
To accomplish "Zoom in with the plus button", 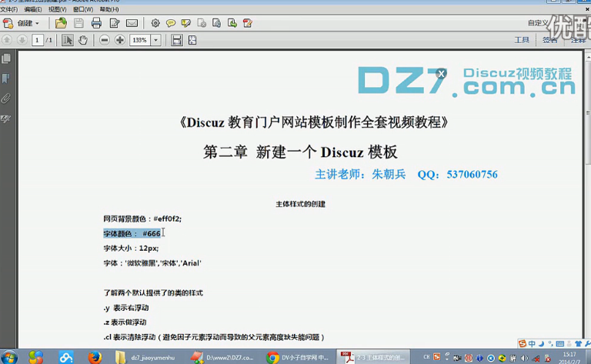I will click(120, 40).
